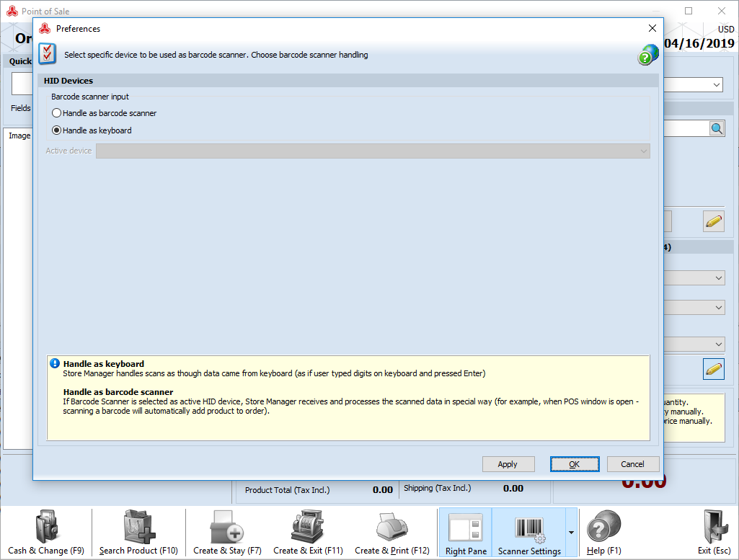Open Help (F1) in toolbar
The height and width of the screenshot is (560, 739).
click(x=603, y=533)
